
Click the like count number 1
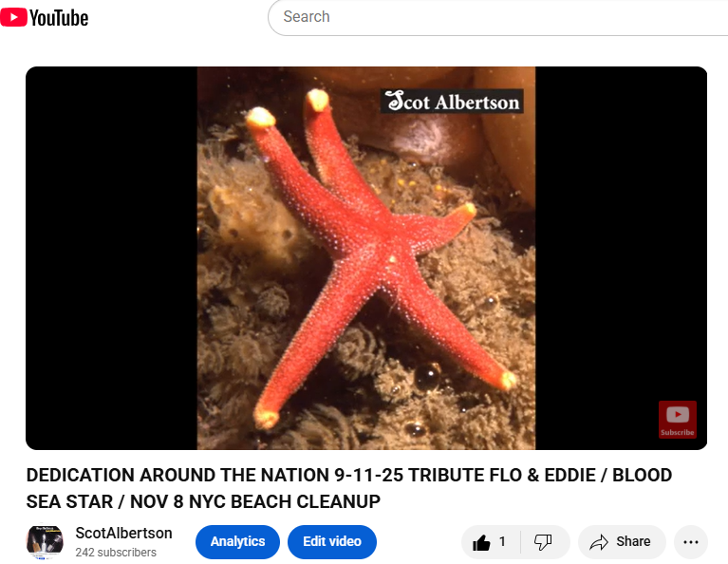pos(502,542)
